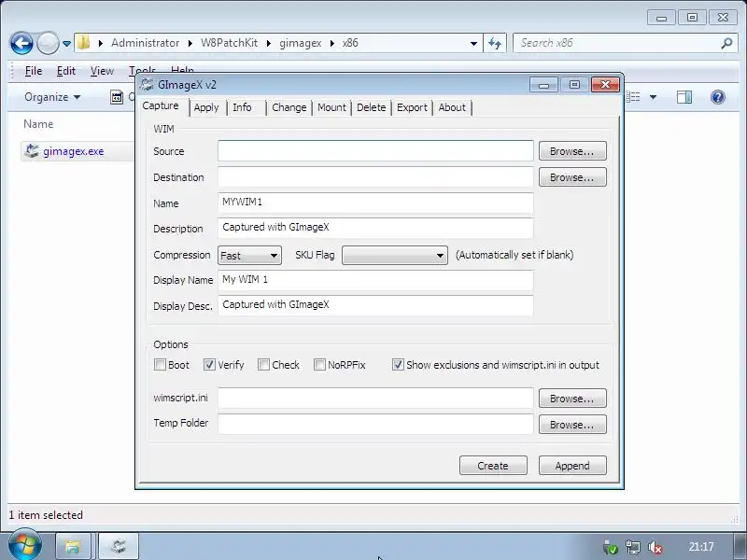The height and width of the screenshot is (560, 747).
Task: Uncheck the Verify checkbox
Action: 209,365
